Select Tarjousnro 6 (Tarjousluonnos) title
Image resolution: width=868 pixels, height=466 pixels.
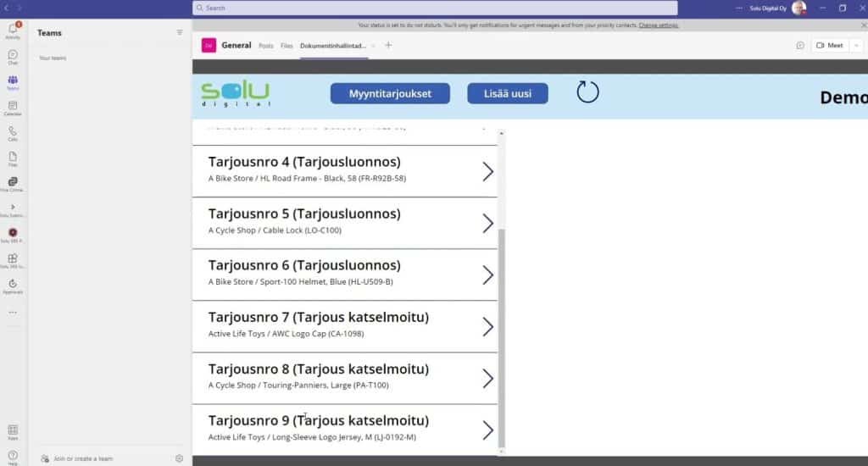[304, 265]
